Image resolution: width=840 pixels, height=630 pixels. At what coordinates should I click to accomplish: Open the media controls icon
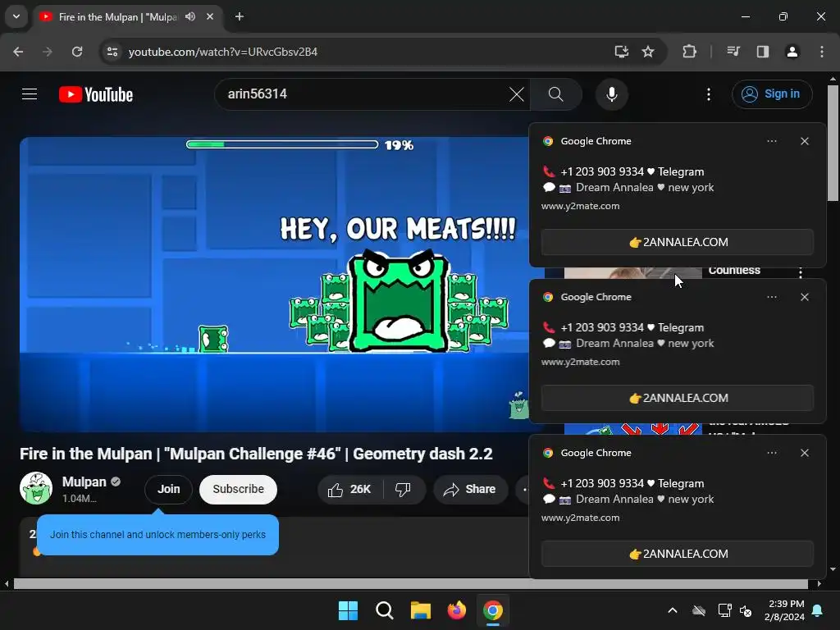click(733, 52)
